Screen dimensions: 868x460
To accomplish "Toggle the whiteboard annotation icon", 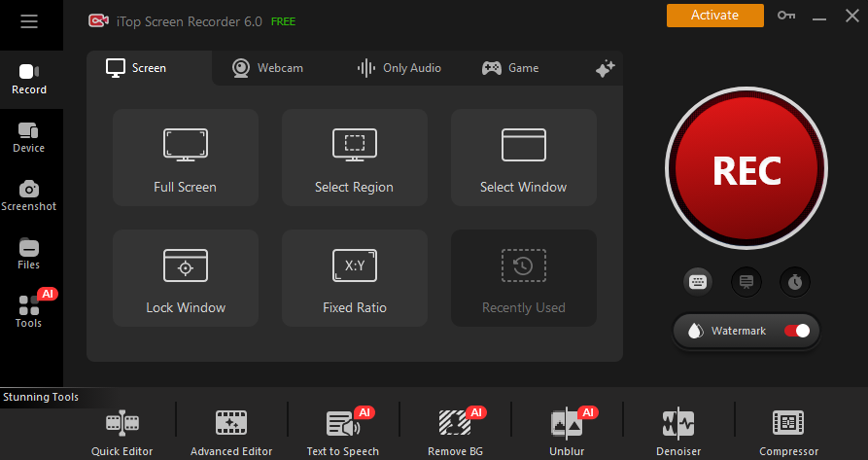I will click(746, 282).
